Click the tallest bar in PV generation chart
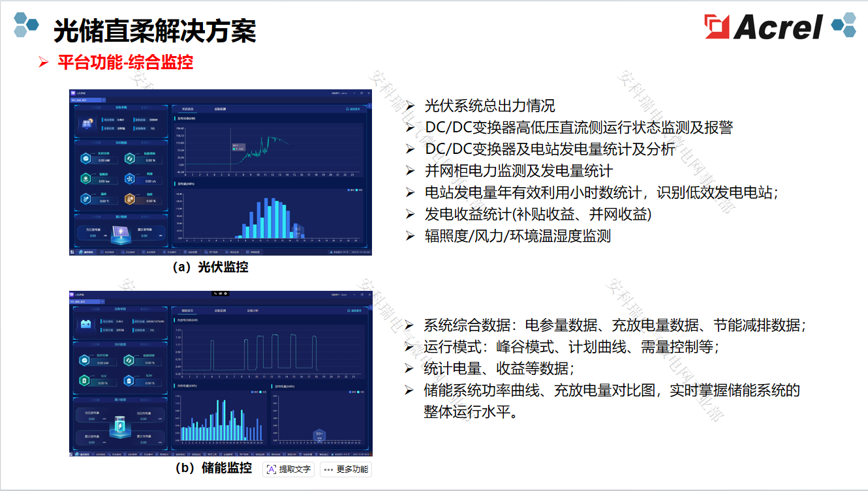The height and width of the screenshot is (491, 868). (x=268, y=218)
